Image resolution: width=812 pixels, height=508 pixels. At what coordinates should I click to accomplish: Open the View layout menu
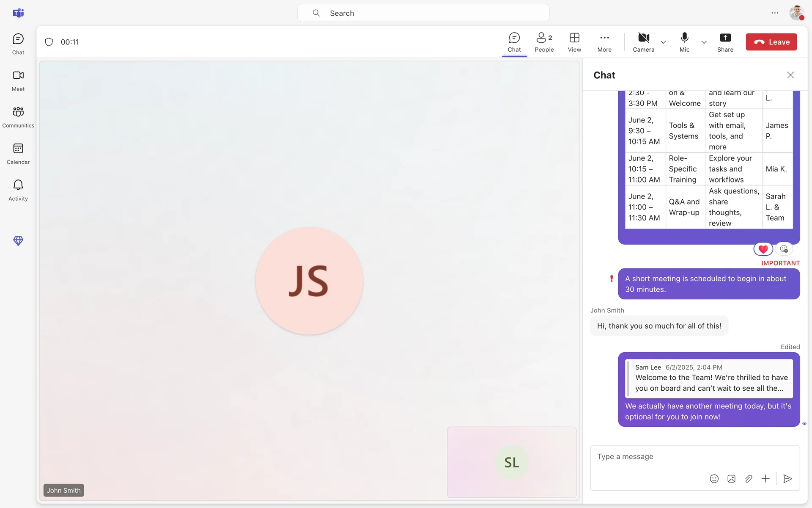pyautogui.click(x=574, y=42)
